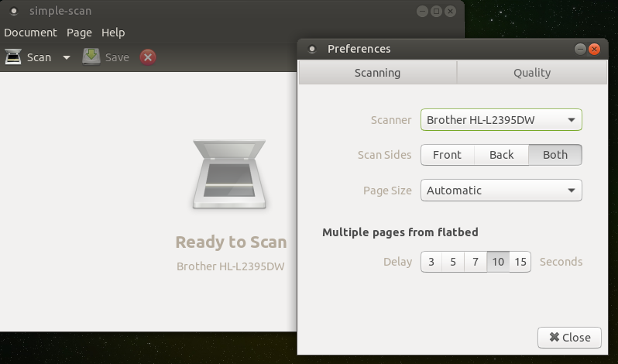Switch to the Quality tab
Viewport: 618px width, 364px height.
(x=532, y=73)
